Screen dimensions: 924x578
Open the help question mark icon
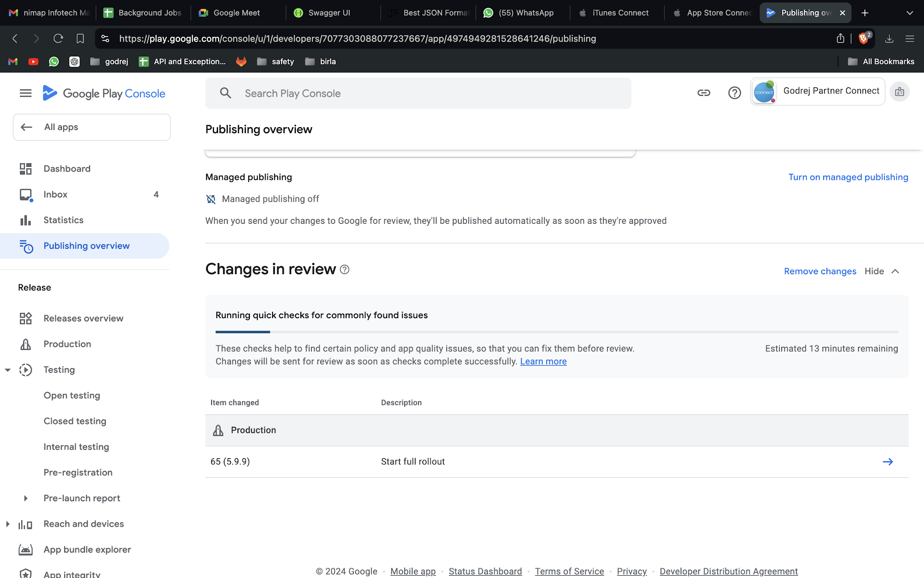coord(734,93)
